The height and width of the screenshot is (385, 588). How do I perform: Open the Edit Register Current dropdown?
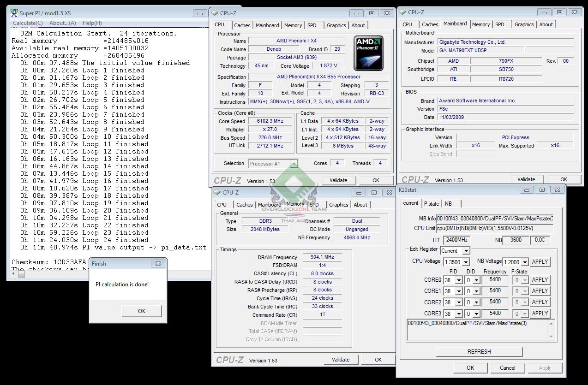[x=466, y=251]
